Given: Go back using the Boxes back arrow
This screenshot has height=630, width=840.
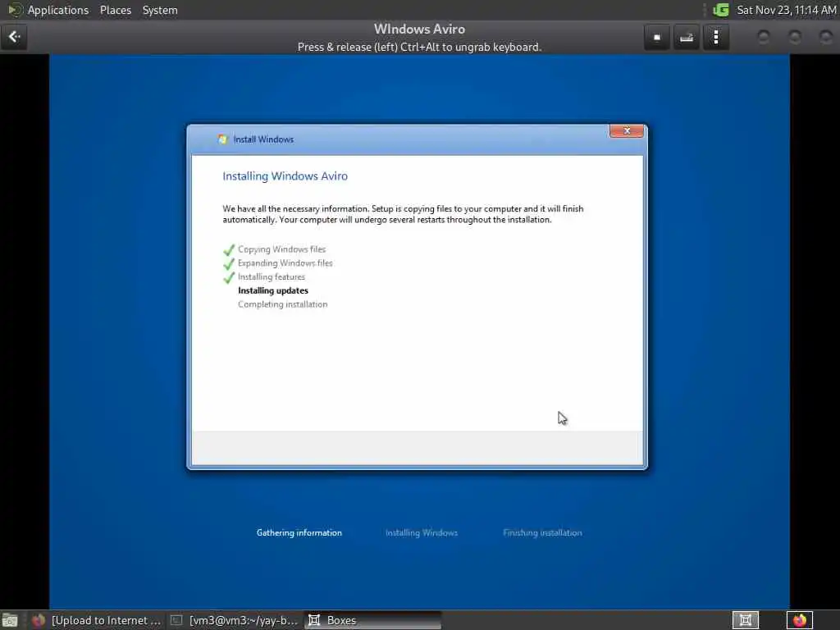Looking at the screenshot, I should pos(14,37).
